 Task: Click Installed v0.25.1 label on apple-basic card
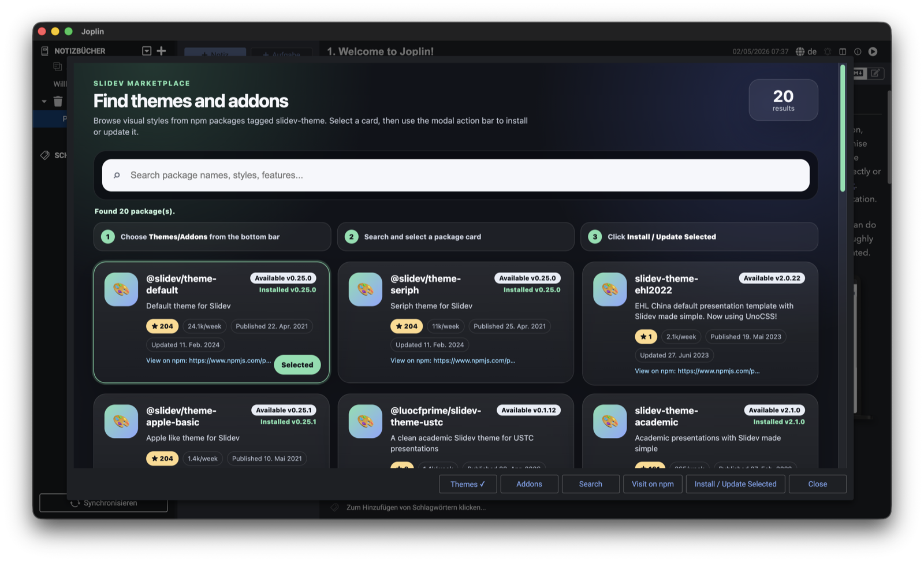tap(288, 422)
